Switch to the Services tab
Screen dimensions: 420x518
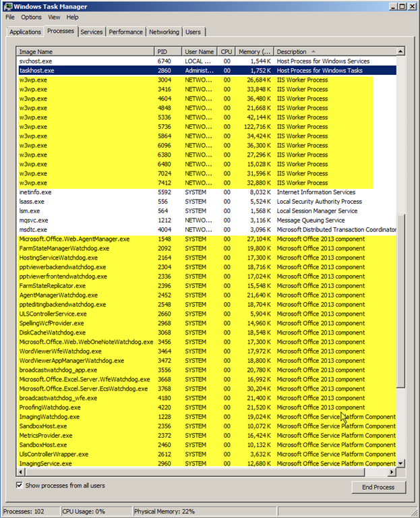point(92,32)
